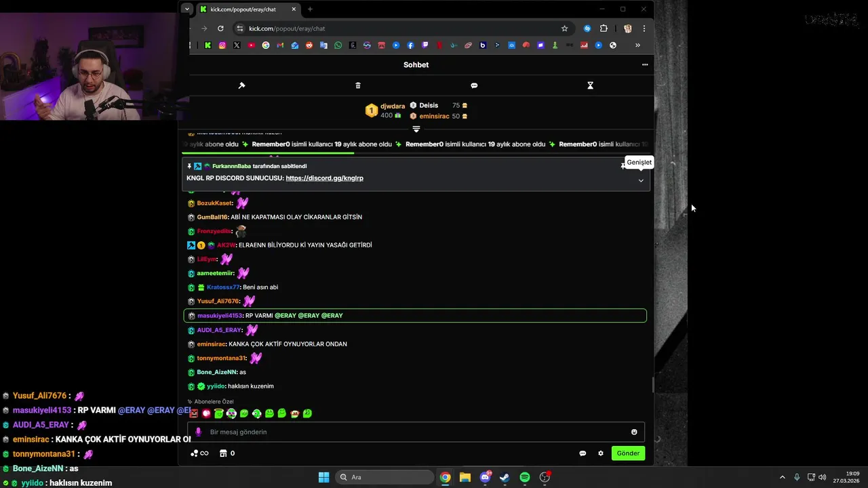Bookmark this page with the star icon
The height and width of the screenshot is (488, 868).
pos(564,28)
